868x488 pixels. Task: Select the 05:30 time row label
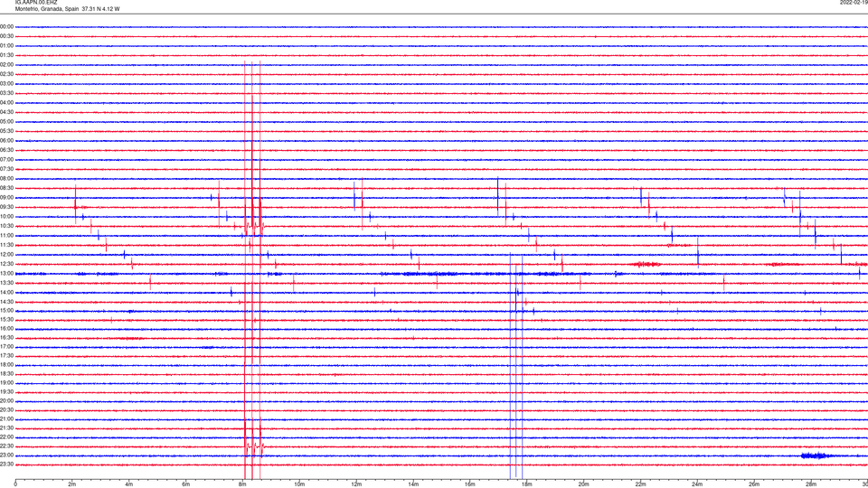click(6, 131)
